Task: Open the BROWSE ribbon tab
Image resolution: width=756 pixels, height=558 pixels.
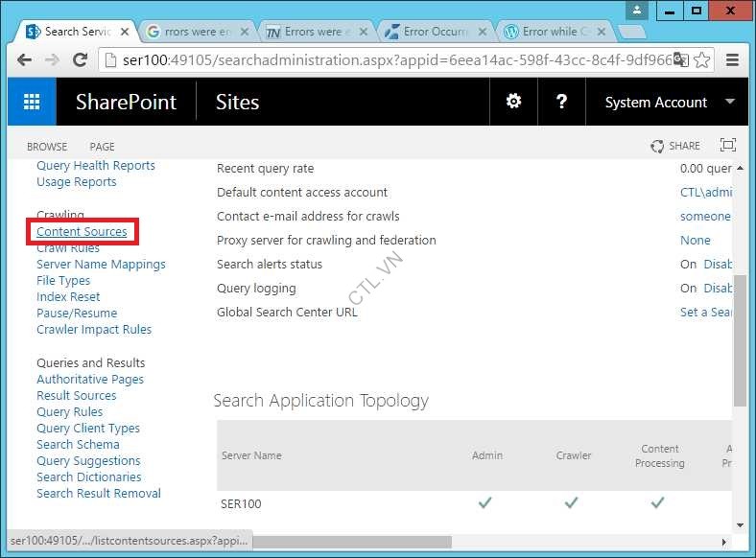Action: (x=47, y=147)
